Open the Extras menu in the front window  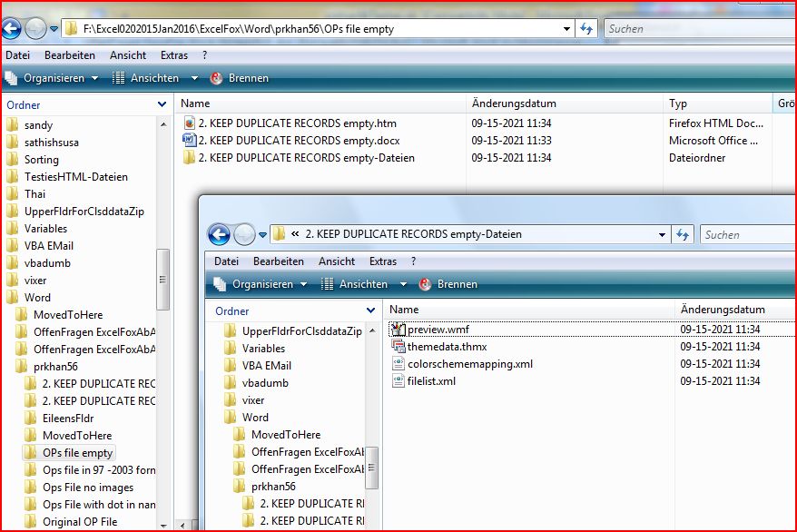coord(383,261)
